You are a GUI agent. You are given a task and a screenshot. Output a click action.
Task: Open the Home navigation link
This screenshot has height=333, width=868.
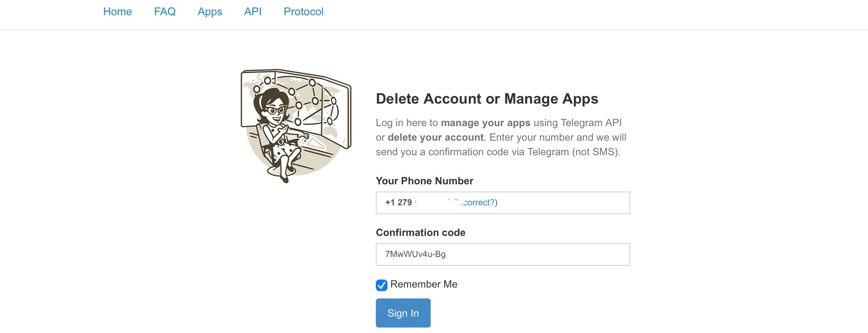(117, 12)
